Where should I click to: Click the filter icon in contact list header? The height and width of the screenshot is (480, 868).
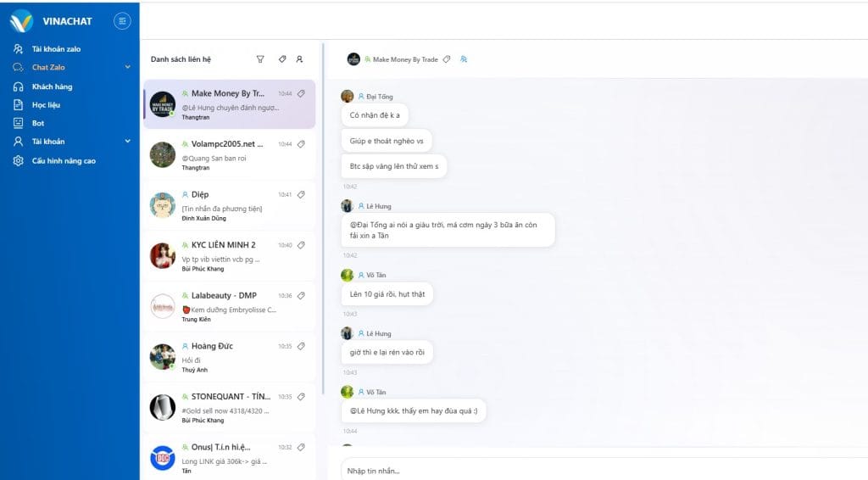pyautogui.click(x=260, y=59)
